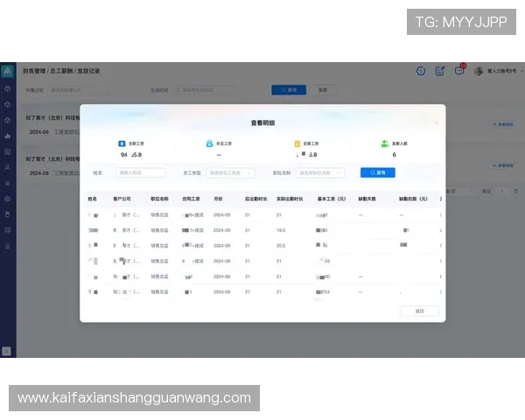Click the 姓名 input field in dialog
The image size is (525, 420).
pos(140,173)
